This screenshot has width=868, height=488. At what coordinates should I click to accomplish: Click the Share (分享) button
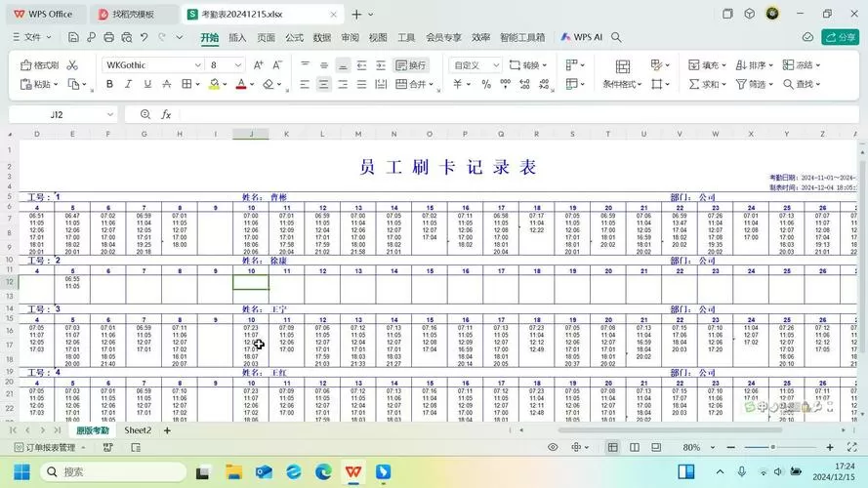(x=840, y=37)
